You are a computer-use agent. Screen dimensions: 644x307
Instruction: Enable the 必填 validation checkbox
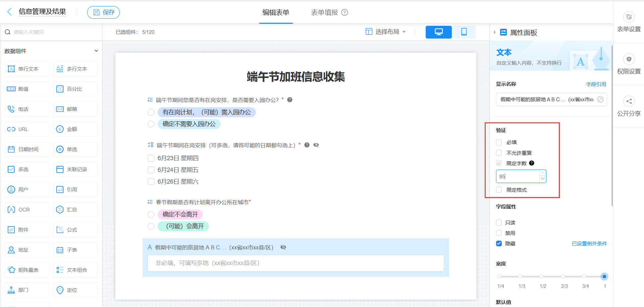[499, 142]
